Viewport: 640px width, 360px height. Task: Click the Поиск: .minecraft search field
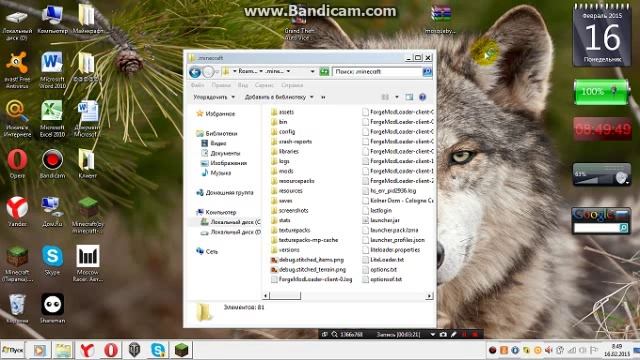[378, 72]
